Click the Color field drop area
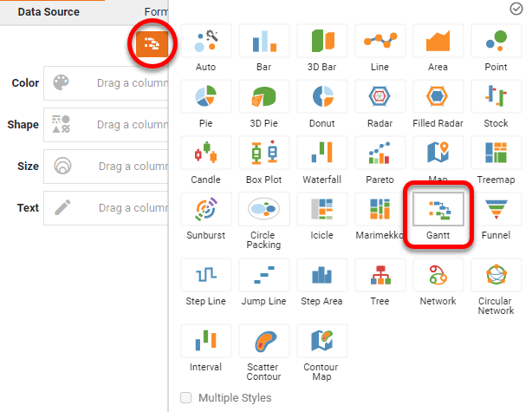This screenshot has width=532, height=412. pyautogui.click(x=106, y=83)
